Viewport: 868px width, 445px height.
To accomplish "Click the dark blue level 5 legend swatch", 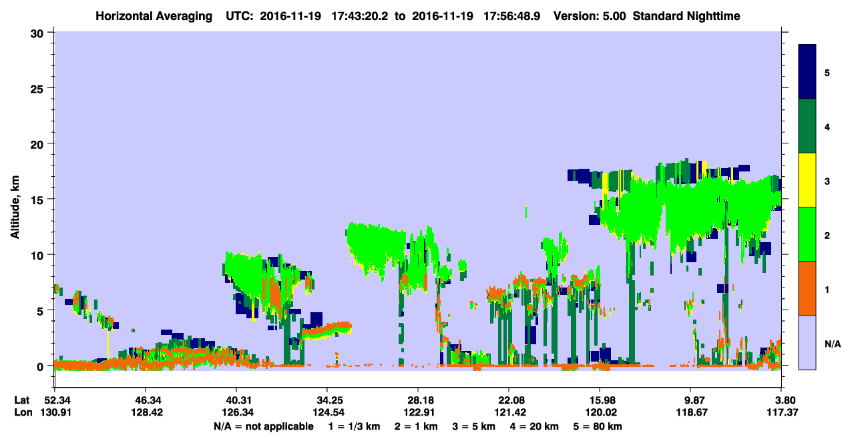I will click(x=808, y=72).
